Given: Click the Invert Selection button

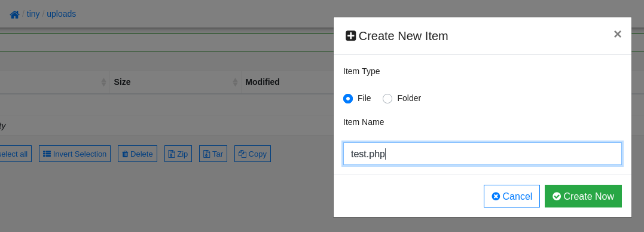Looking at the screenshot, I should pyautogui.click(x=75, y=154).
